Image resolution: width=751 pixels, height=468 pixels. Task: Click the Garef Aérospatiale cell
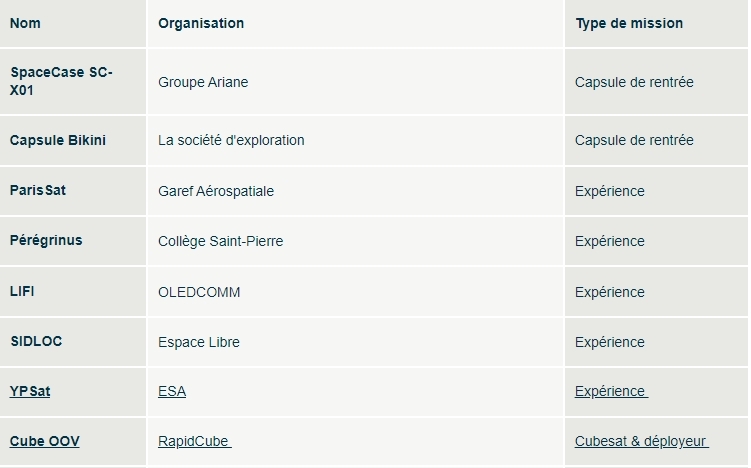click(x=216, y=191)
